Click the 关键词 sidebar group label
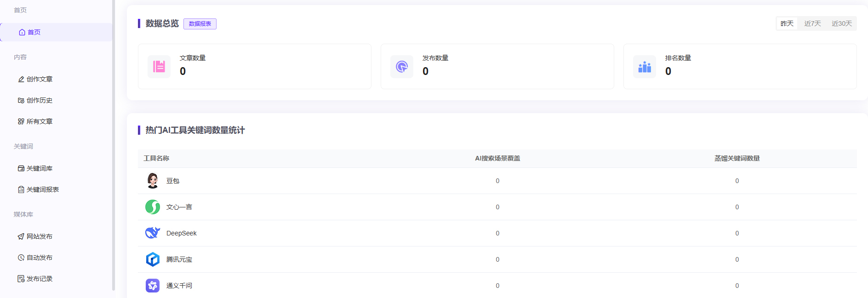 tap(23, 146)
